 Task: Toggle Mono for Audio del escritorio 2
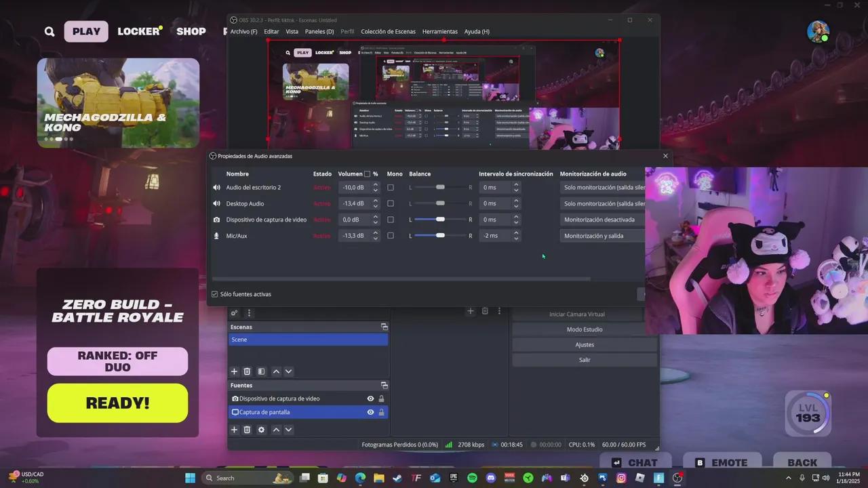click(390, 187)
